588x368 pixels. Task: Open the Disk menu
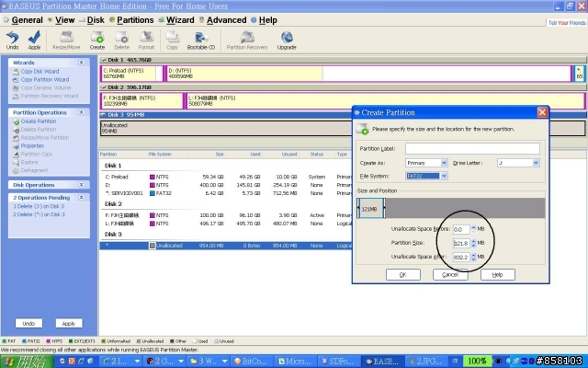click(96, 20)
